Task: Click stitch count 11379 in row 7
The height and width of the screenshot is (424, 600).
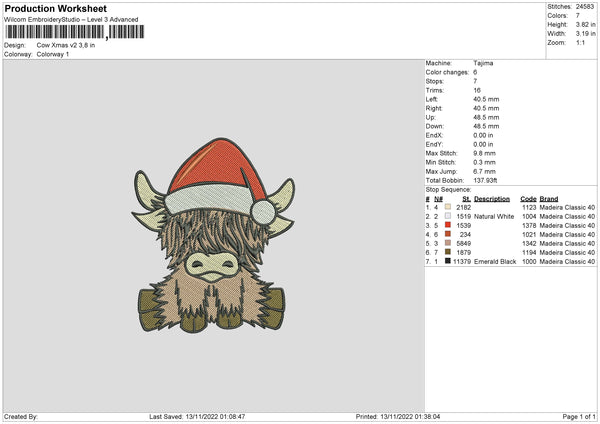Action: (462, 261)
